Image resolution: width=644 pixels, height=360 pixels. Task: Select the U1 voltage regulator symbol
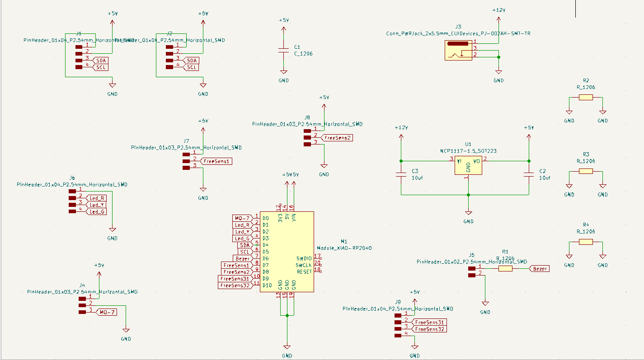click(468, 166)
